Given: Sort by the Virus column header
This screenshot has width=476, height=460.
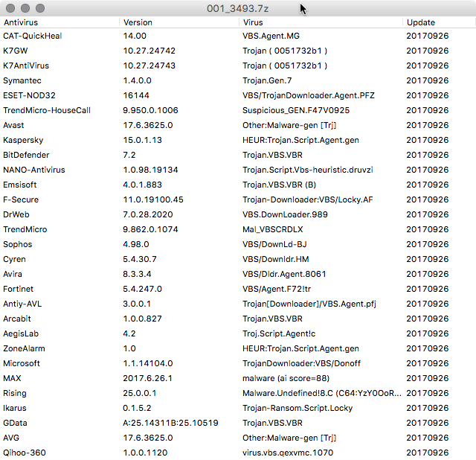Looking at the screenshot, I should click(321, 22).
